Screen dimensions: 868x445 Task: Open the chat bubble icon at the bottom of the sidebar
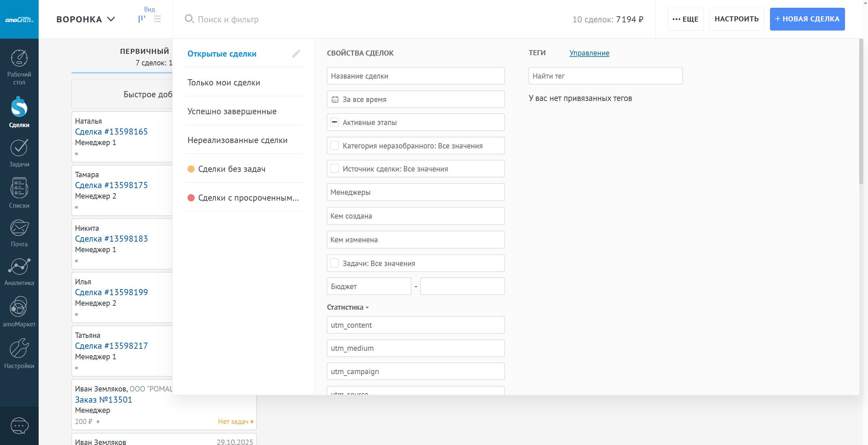(x=19, y=426)
